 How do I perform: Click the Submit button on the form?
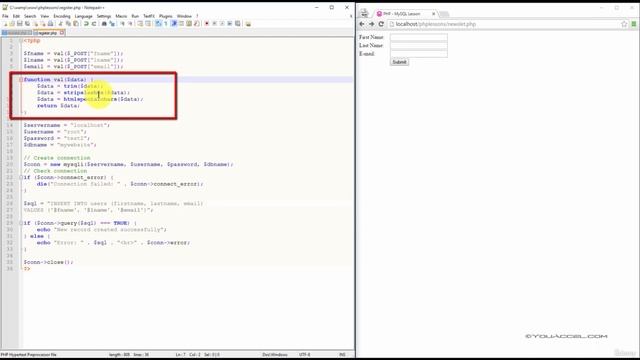pos(399,62)
